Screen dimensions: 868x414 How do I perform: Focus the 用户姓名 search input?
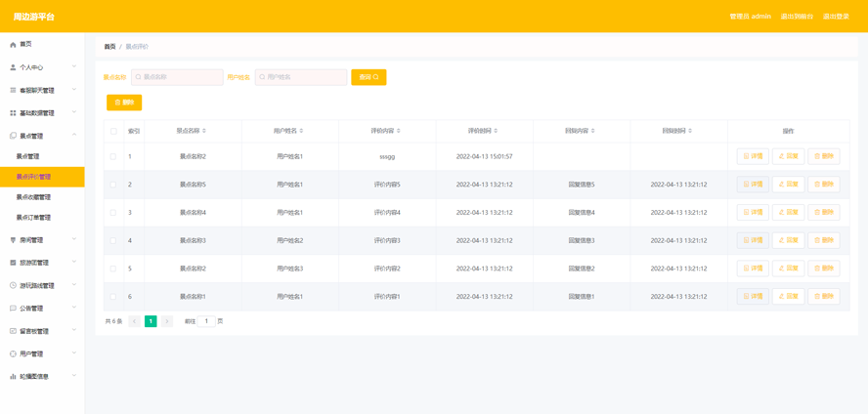301,77
